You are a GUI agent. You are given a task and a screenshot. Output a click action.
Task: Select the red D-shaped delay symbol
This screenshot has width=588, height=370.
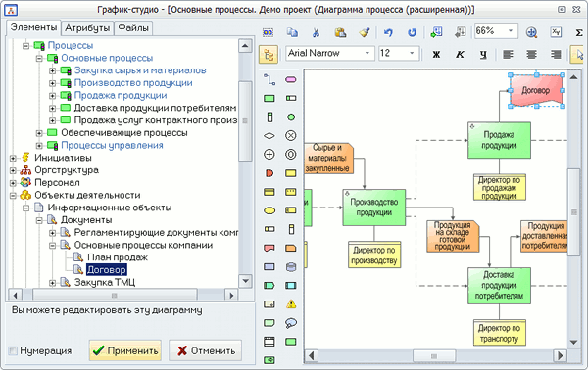click(269, 173)
